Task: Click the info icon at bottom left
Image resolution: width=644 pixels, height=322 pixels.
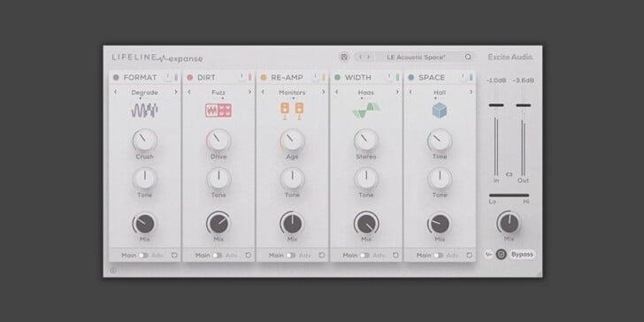Action: [x=113, y=271]
